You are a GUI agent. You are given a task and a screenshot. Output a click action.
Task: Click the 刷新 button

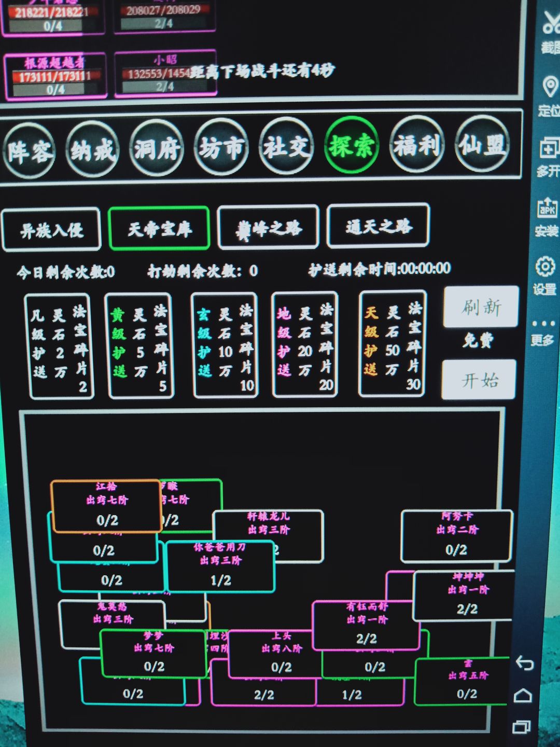point(481,307)
